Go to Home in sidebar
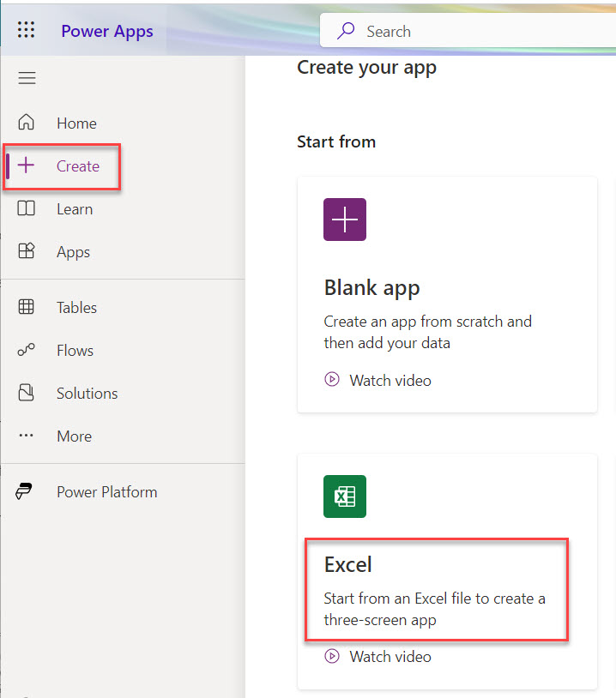The height and width of the screenshot is (698, 616). [x=76, y=123]
